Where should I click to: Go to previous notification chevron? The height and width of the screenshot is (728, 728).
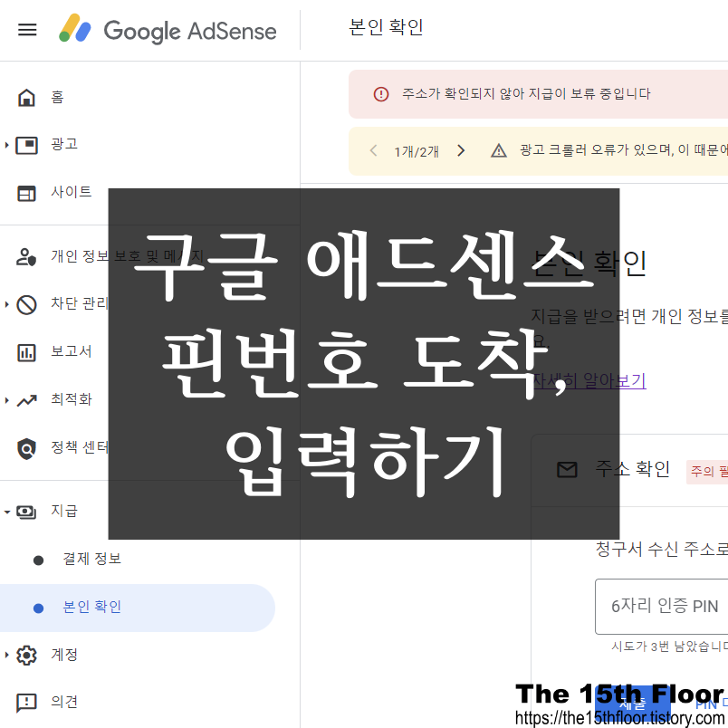[373, 150]
